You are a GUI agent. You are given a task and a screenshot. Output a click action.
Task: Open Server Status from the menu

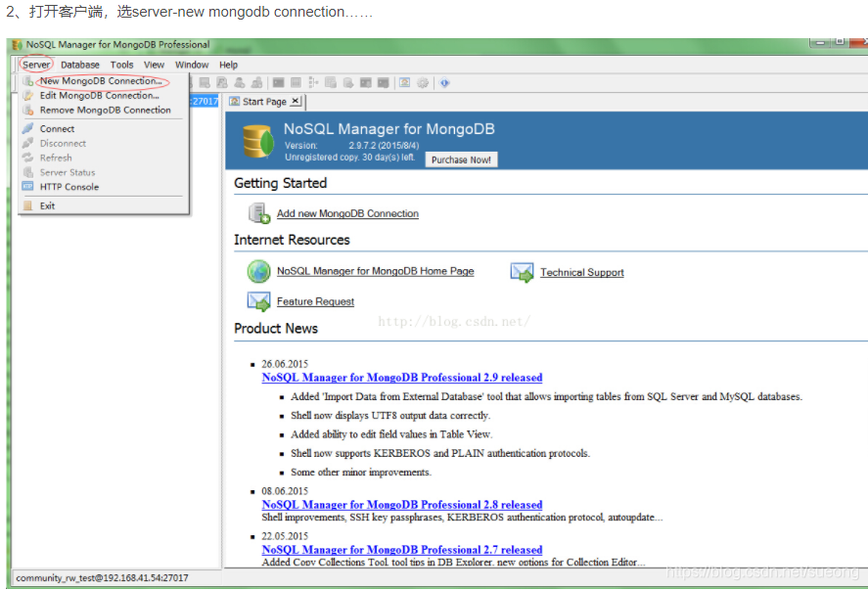coord(67,172)
